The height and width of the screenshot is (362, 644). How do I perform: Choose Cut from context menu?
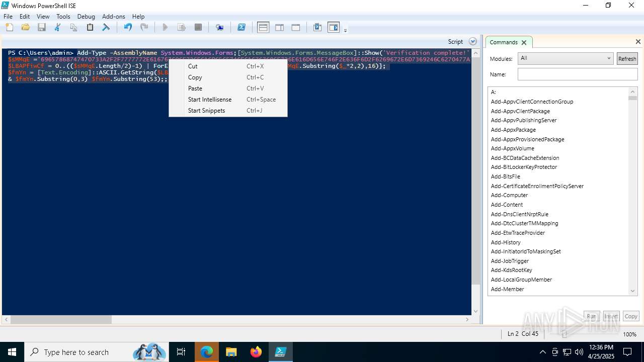[228, 66]
